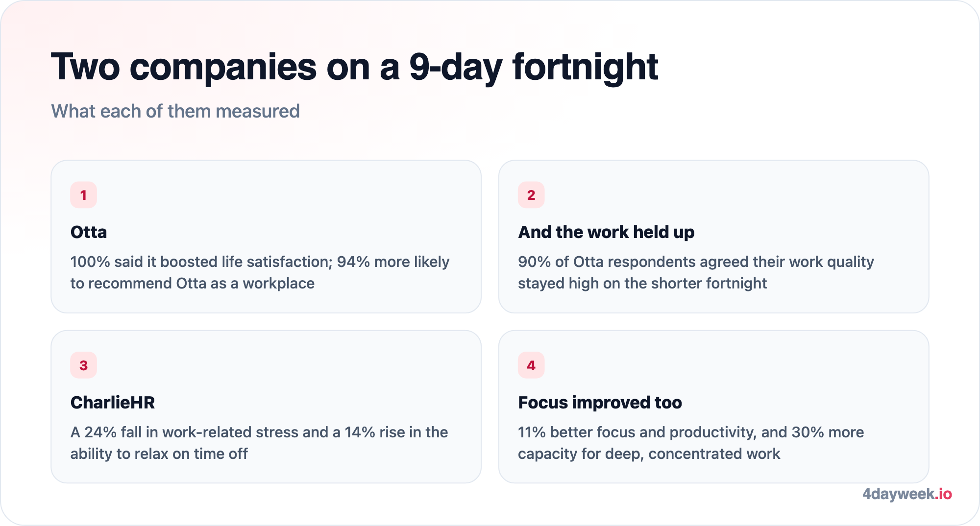980x526 pixels.
Task: Click the 11% better focus description
Action: click(691, 443)
